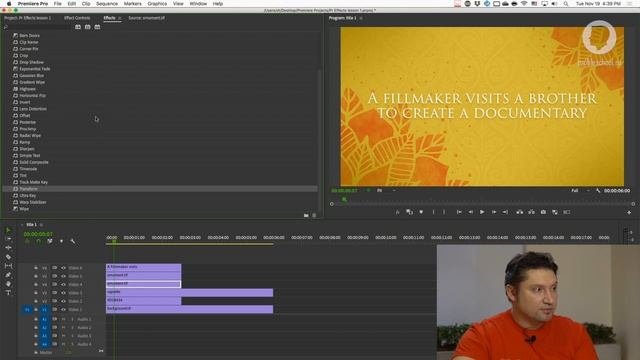The image size is (640, 360).
Task: Click Mark In in Program monitor
Action: pyautogui.click(x=433, y=212)
